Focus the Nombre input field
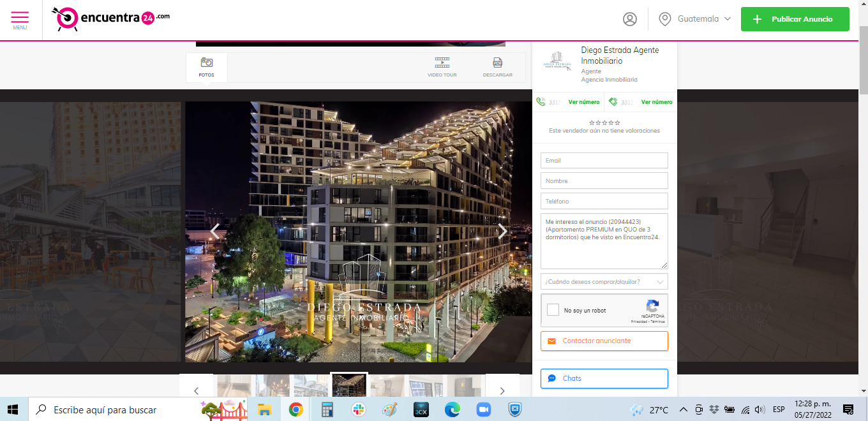This screenshot has height=421, width=868. [x=604, y=181]
